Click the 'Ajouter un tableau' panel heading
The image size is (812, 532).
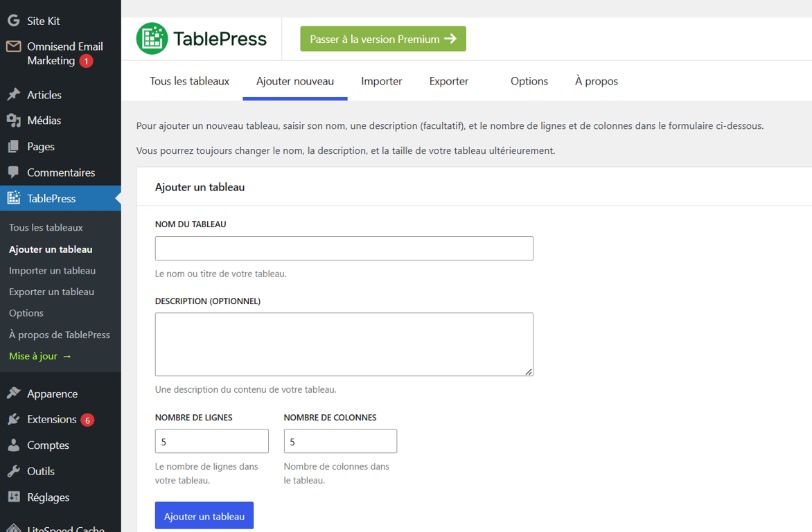click(x=200, y=187)
